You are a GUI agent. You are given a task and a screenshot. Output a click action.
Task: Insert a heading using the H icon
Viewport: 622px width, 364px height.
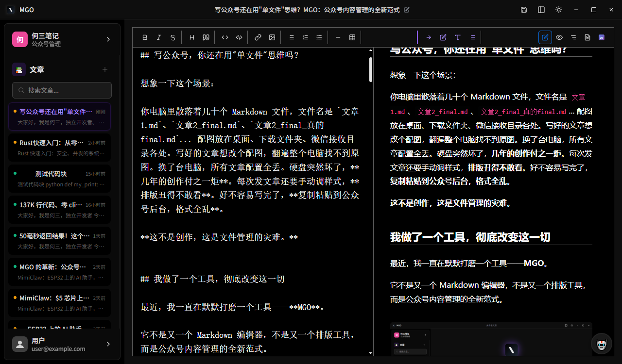pos(191,37)
